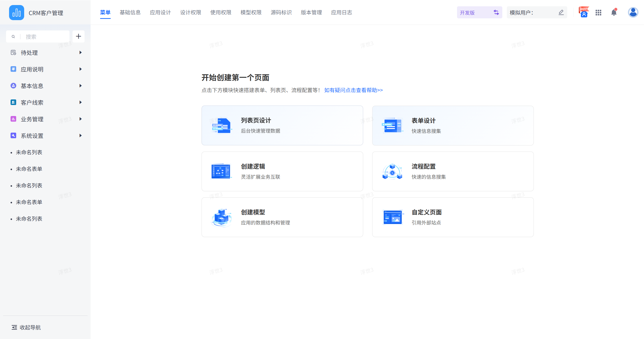This screenshot has height=339, width=644.
Task: Click the CRM客户管理 app logo icon
Action: (17, 13)
